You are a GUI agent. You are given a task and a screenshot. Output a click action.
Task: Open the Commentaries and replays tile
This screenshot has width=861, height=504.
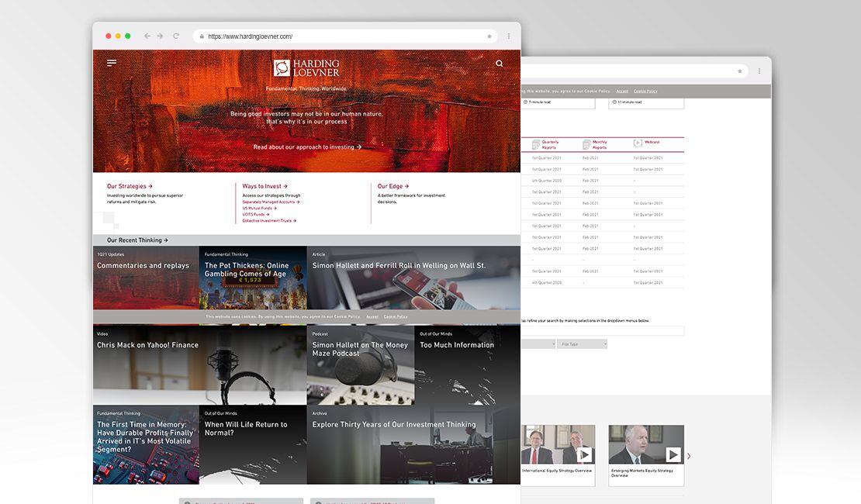[146, 278]
